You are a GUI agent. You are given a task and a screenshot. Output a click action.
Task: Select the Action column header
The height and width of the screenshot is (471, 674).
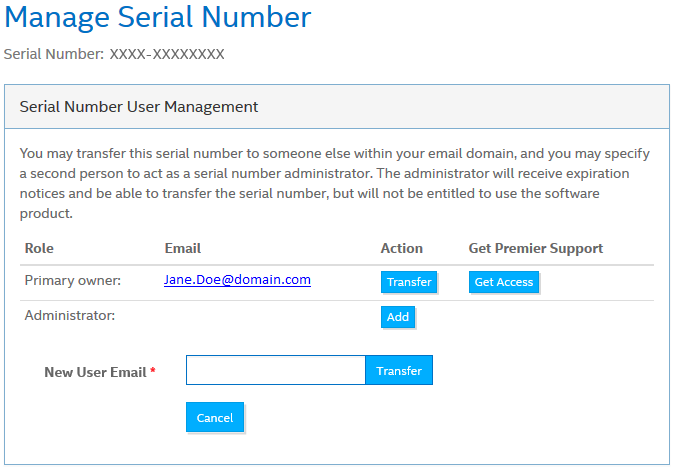pos(401,248)
